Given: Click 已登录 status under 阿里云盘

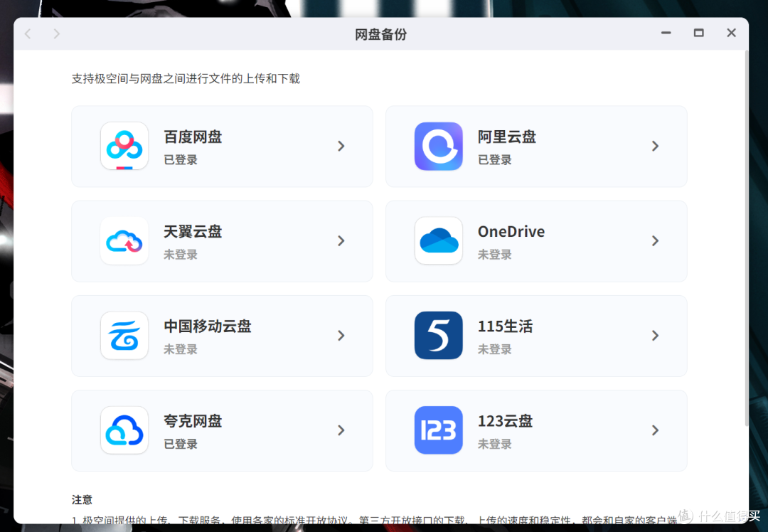Looking at the screenshot, I should 495,160.
